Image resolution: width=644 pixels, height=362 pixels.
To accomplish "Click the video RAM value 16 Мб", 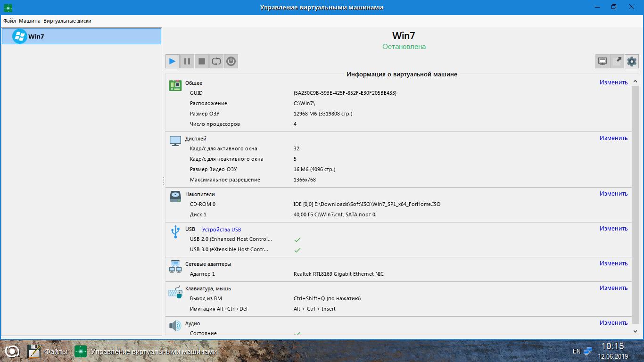I will (x=314, y=170).
